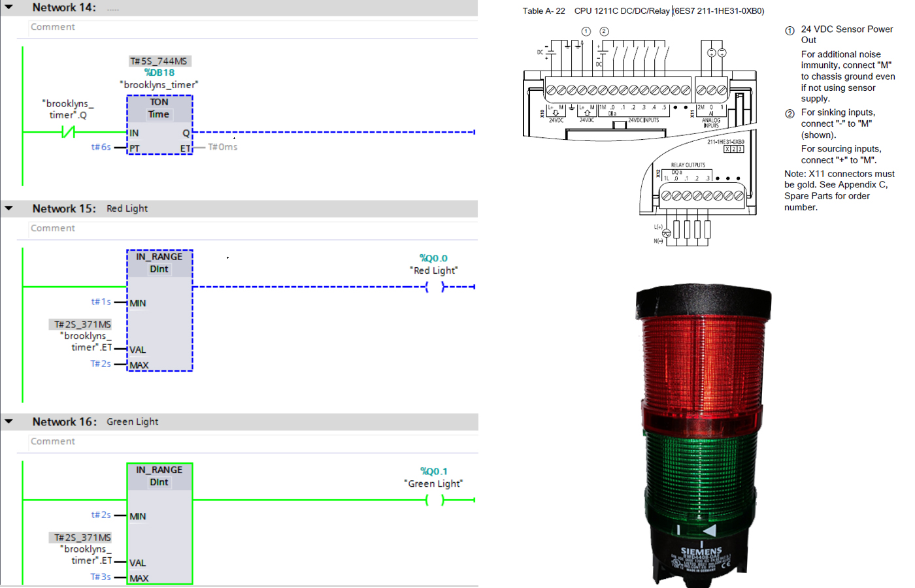Click the %Q0.1 address label
915x588 pixels.
click(x=434, y=471)
